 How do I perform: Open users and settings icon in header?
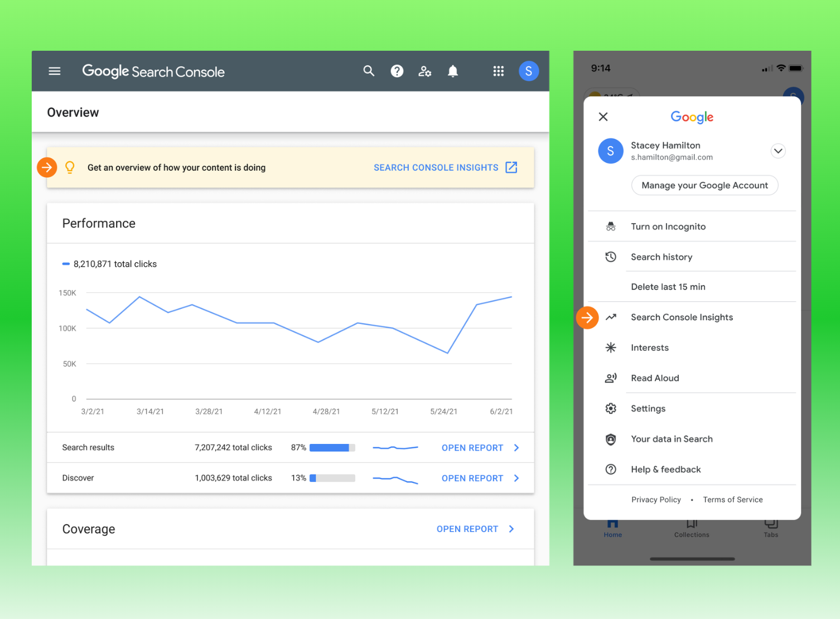coord(425,71)
